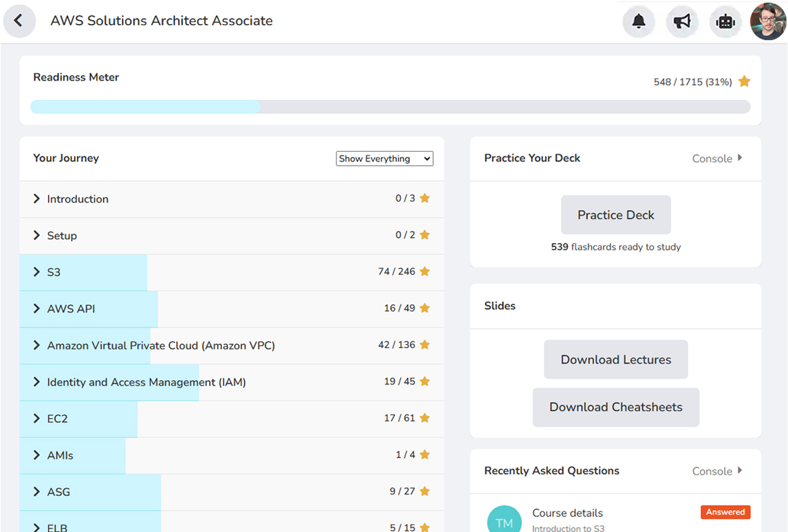Screen dimensions: 788x532
Task: Click the user profile avatar
Action: 767,21
